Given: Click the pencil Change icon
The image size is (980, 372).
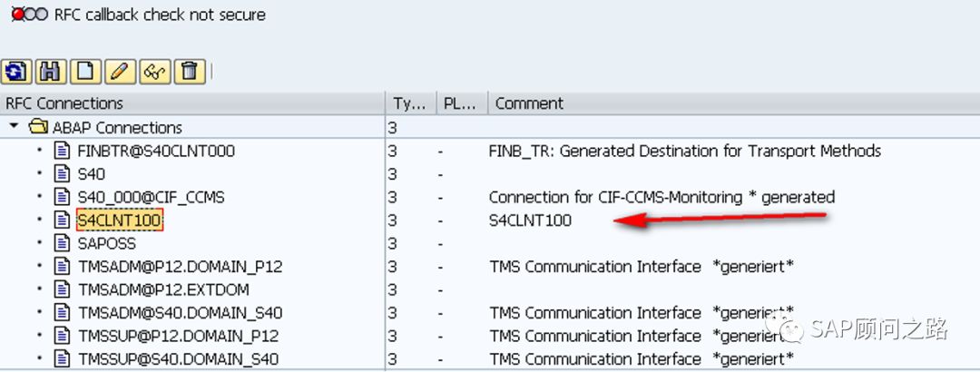Looking at the screenshot, I should [119, 71].
